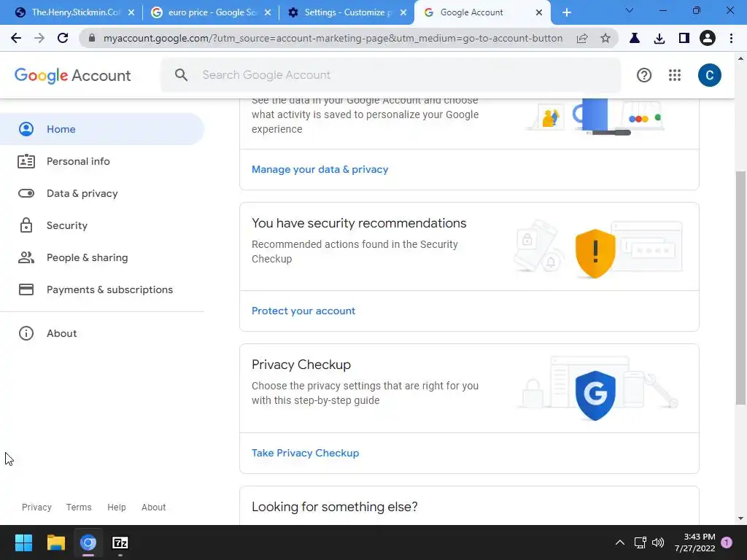Open tab search dropdown chevron
This screenshot has height=560, width=747.
pyautogui.click(x=630, y=10)
